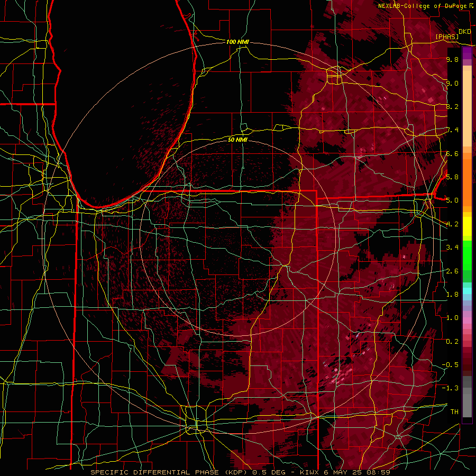Pick the pale peach color bar segment
Image resolution: width=476 pixels, height=476 pixels.
[467, 109]
